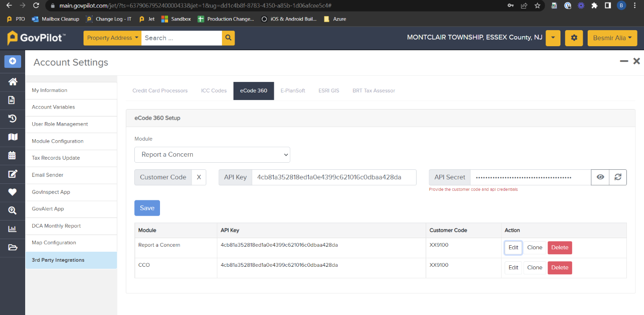Open Tax Records Update settings

[71, 158]
